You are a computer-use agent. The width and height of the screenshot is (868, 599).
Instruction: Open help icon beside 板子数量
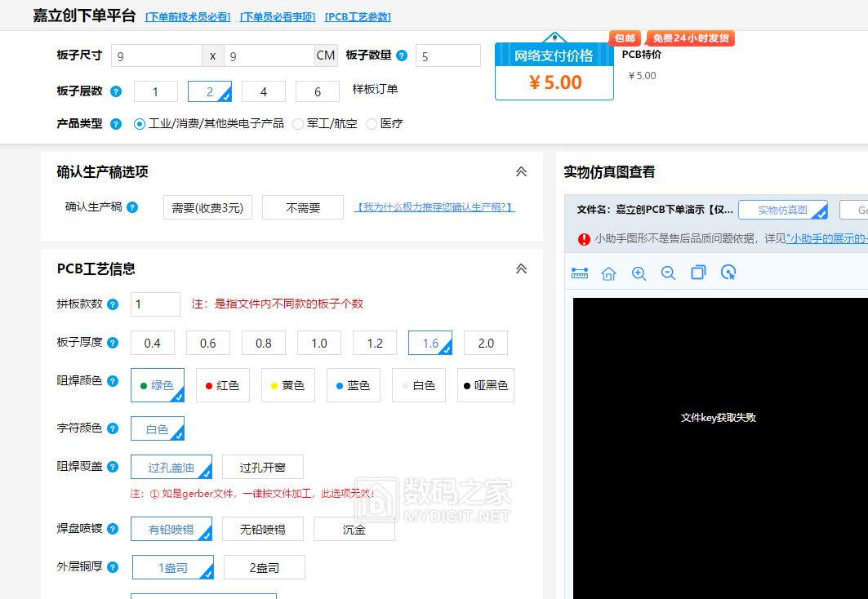pos(402,55)
